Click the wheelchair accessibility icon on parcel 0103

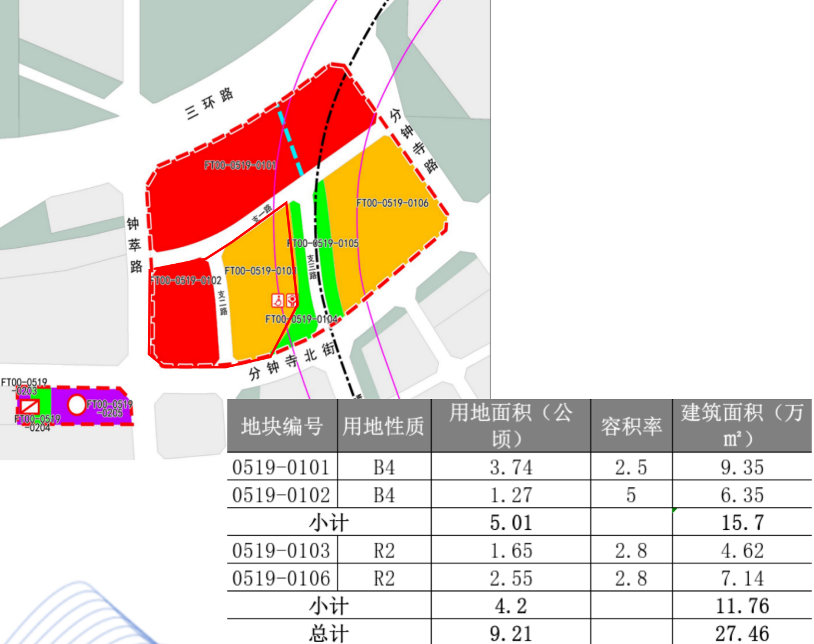(277, 300)
